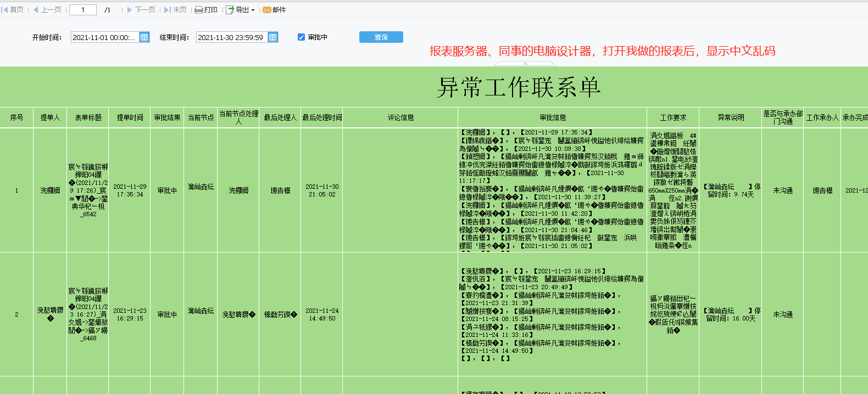This screenshot has width=868, height=394.
Task: Click the end time 2021-11-30 23:59:59 field
Action: pyautogui.click(x=231, y=37)
